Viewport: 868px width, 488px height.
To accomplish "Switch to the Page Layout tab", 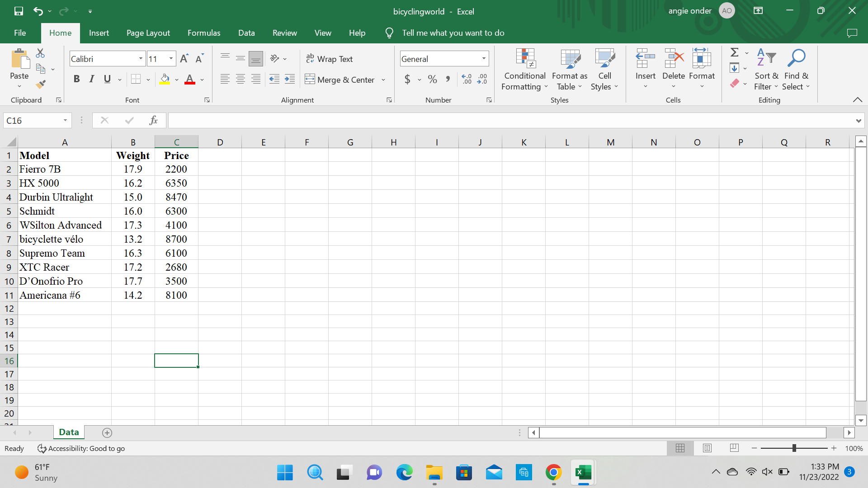I will (x=148, y=33).
